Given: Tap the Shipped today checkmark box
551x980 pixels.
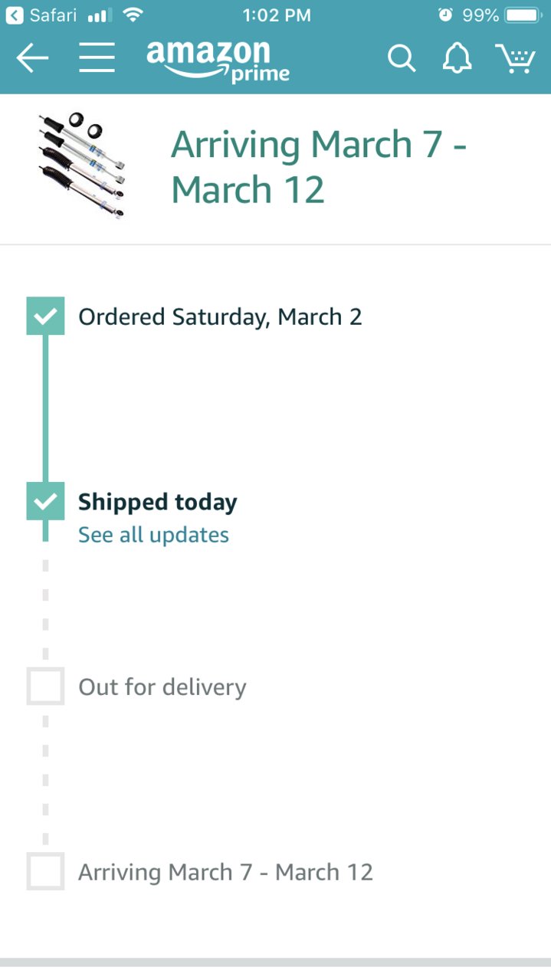Looking at the screenshot, I should [45, 501].
